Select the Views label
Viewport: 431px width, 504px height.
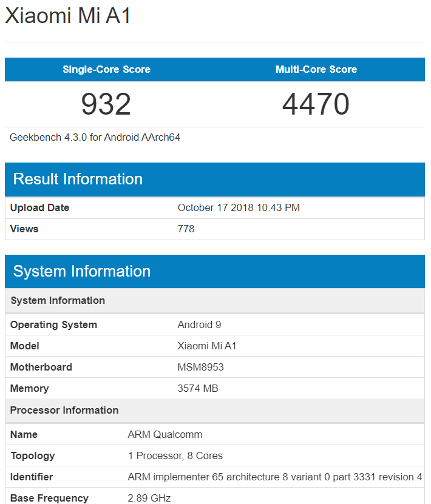24,229
